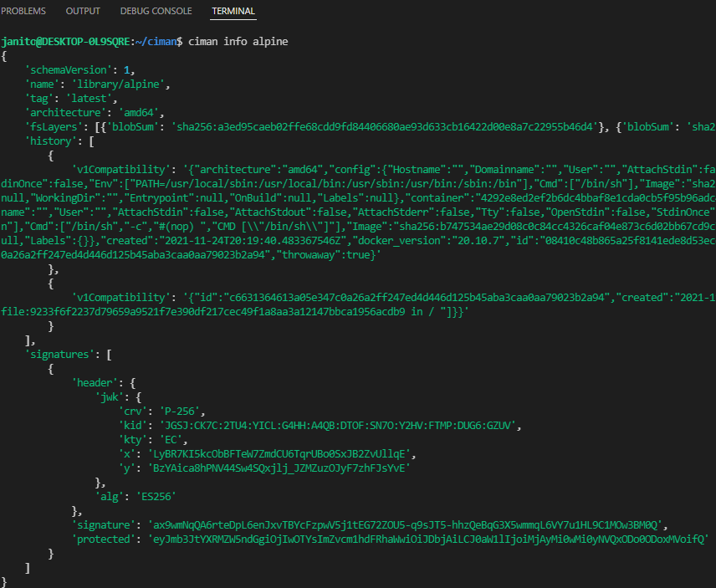716x588 pixels.
Task: Switch to the PROBLEMS tab
Action: point(23,11)
